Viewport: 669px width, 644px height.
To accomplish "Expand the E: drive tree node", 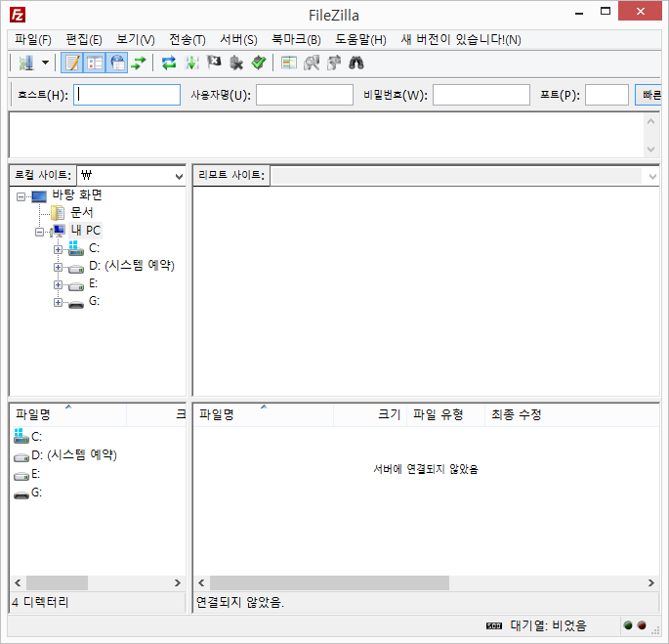I will (x=58, y=284).
